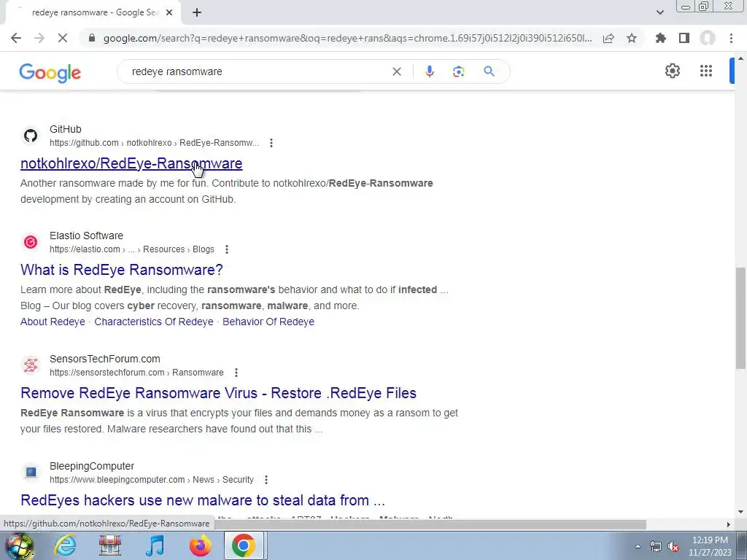Open About Redeye sitelink
747x560 pixels.
[x=53, y=322]
